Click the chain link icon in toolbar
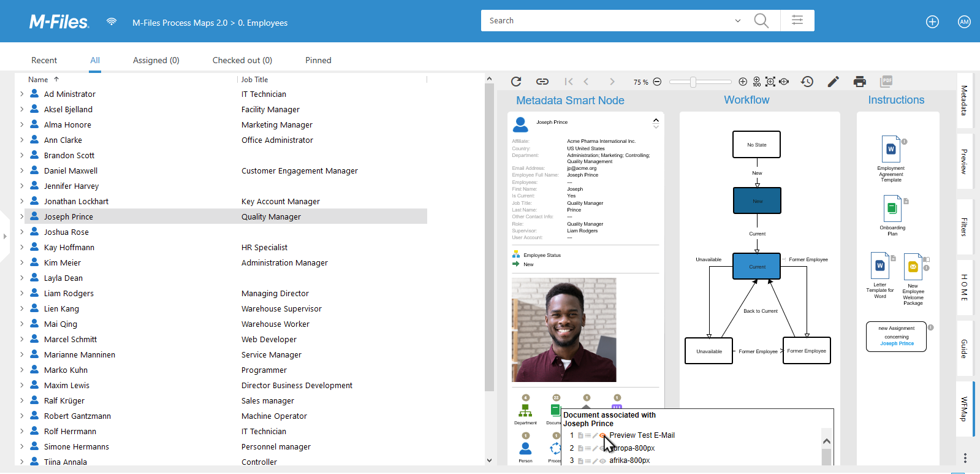Image resolution: width=980 pixels, height=474 pixels. (x=542, y=82)
